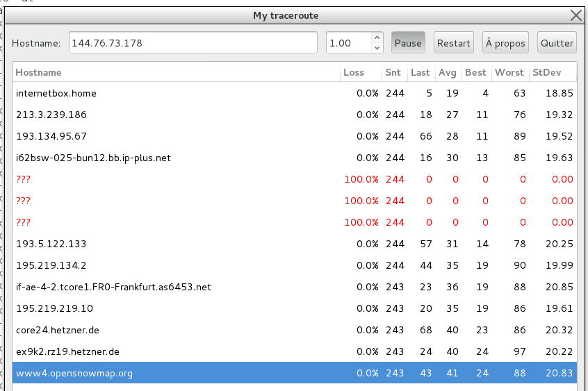Viewport: 588px width, 391px height.
Task: Toggle the Pause button
Action: pyautogui.click(x=408, y=43)
